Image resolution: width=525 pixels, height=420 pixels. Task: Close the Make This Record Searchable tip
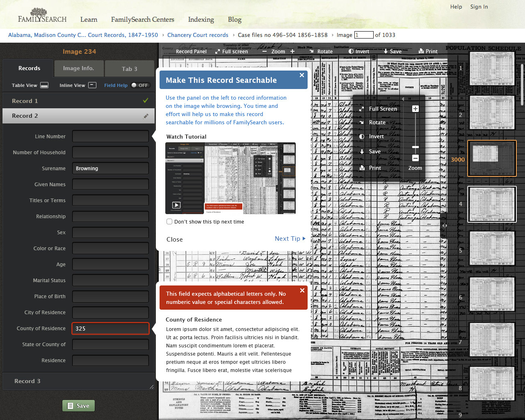(302, 75)
